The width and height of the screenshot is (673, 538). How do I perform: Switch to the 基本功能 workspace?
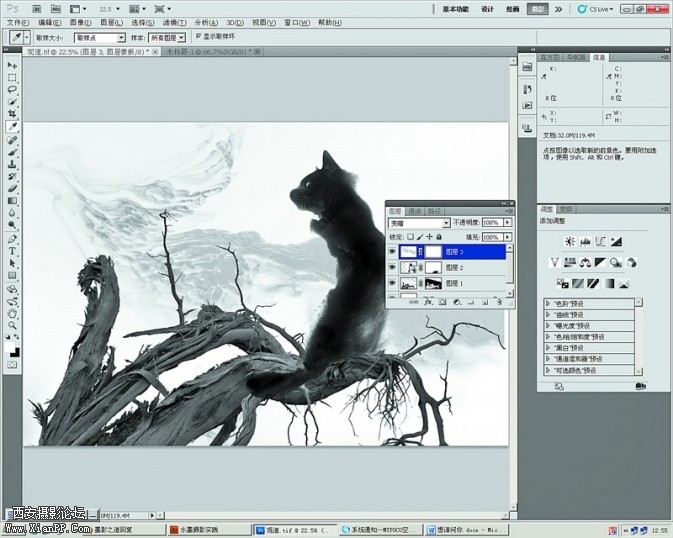tap(455, 9)
